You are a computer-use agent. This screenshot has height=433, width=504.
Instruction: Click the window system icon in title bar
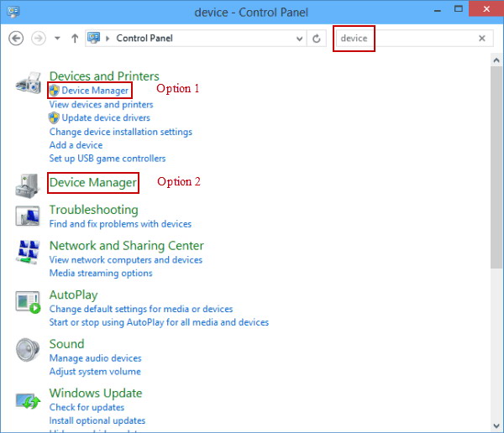point(13,12)
